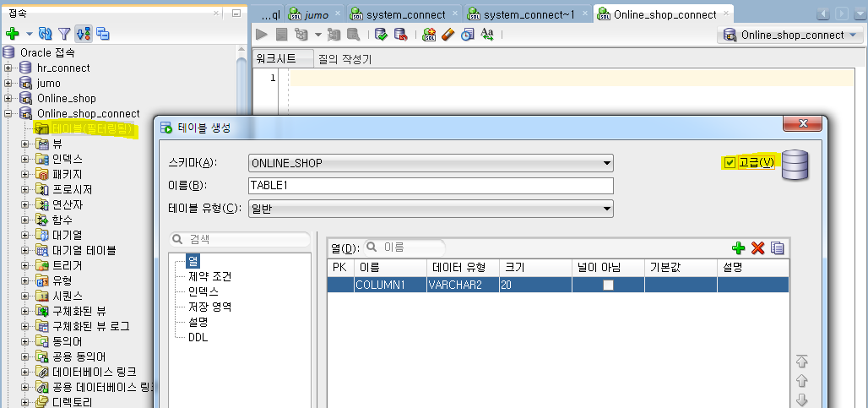Click the funnel filter icon
Image resolution: width=868 pixels, height=408 pixels.
64,35
